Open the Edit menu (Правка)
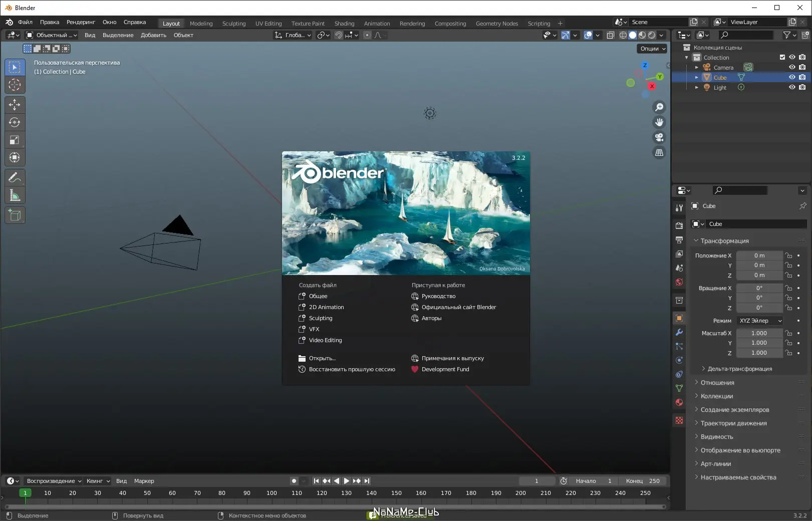Screen dimensions: 812x521 (50, 22)
